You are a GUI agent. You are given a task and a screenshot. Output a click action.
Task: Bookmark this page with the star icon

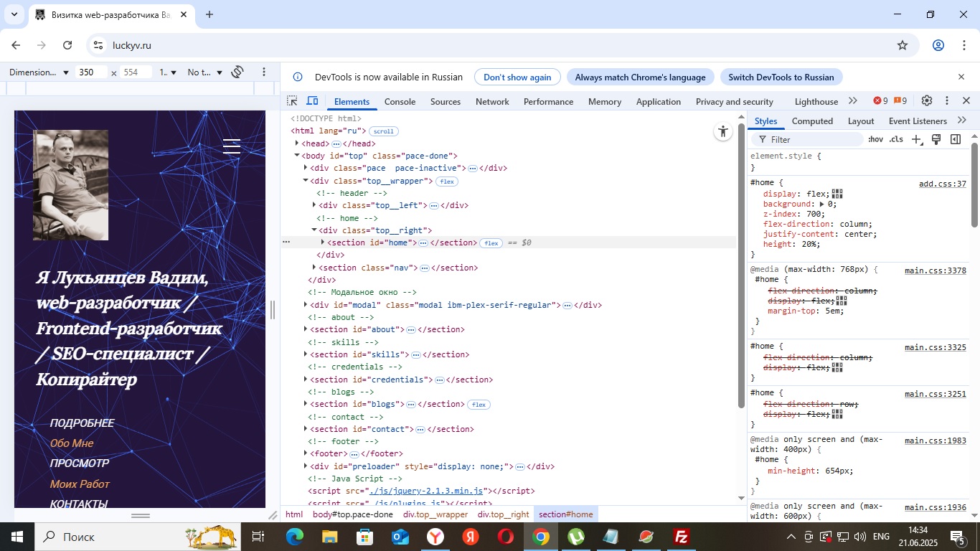(903, 45)
